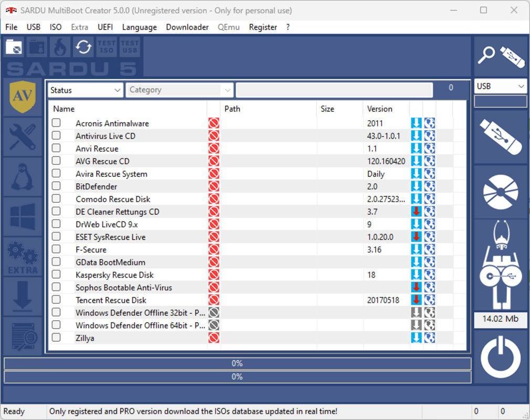
Task: Click the burn flame toolbar icon
Action: coord(60,47)
